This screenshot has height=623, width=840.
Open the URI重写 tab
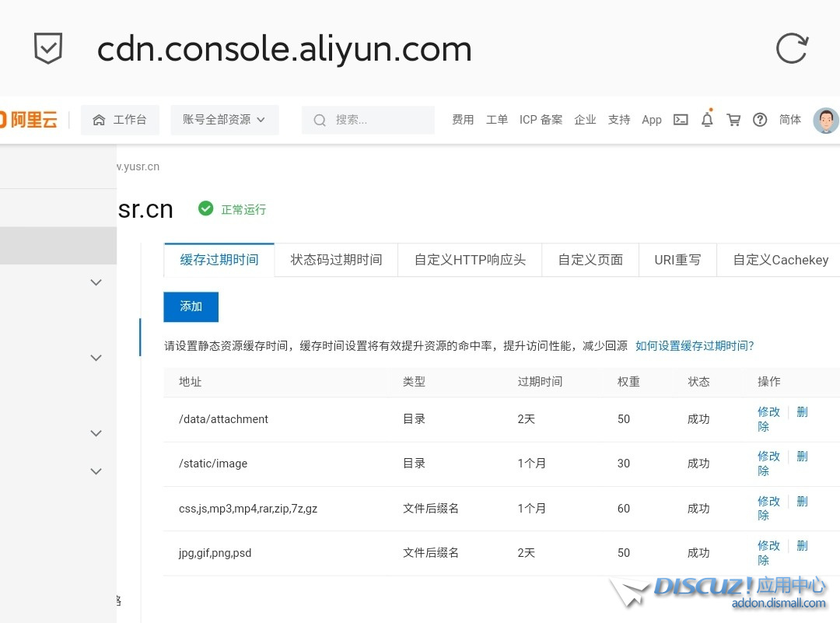pos(677,260)
